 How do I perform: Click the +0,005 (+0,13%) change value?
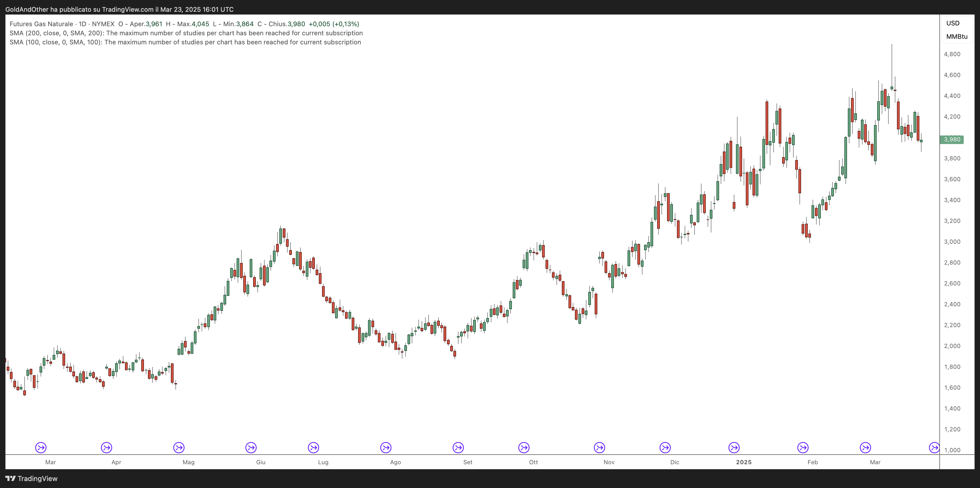pos(334,24)
